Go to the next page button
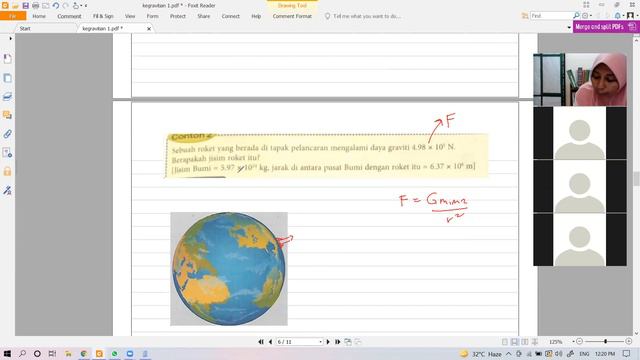640x360 pixels. pos(328,342)
